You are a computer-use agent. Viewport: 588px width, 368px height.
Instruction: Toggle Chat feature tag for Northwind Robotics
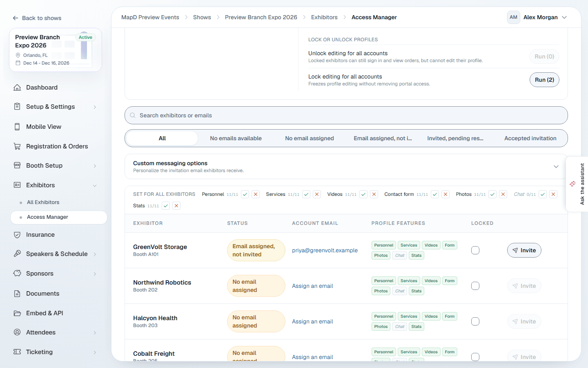pos(400,291)
